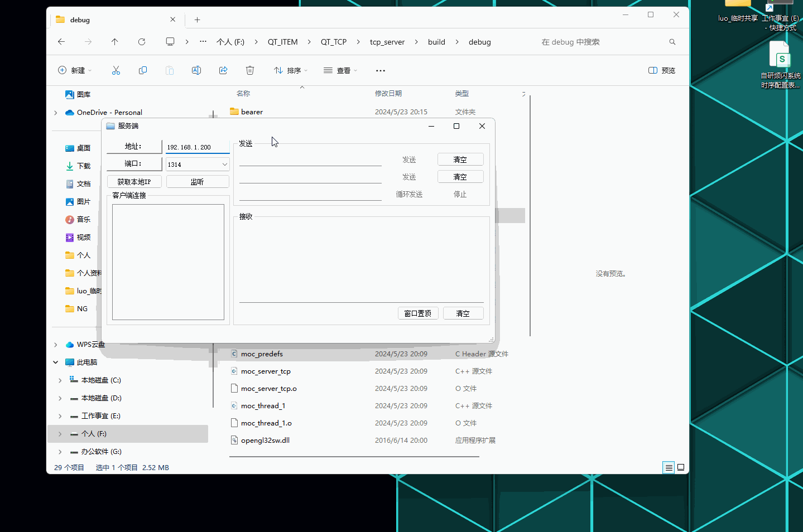Viewport: 803px width, 532px height.
Task: Open the See more ellipsis in toolbar
Action: pos(381,70)
